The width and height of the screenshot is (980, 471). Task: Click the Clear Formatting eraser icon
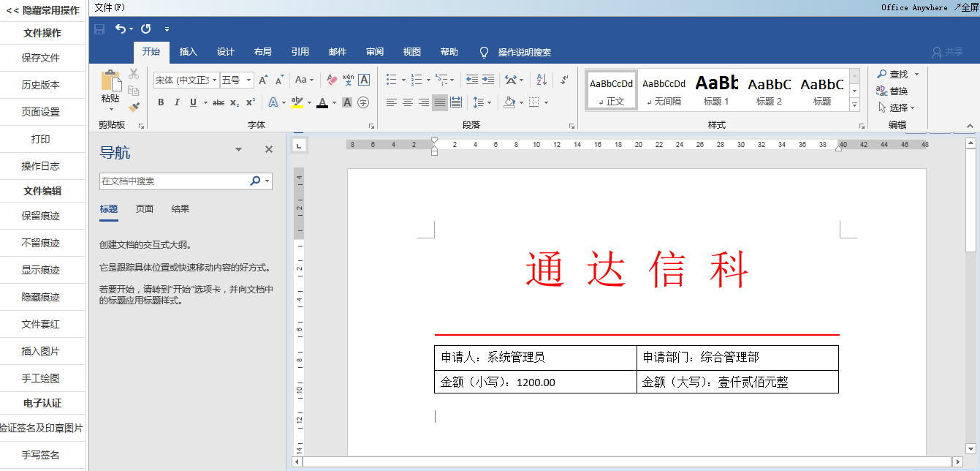(x=332, y=80)
